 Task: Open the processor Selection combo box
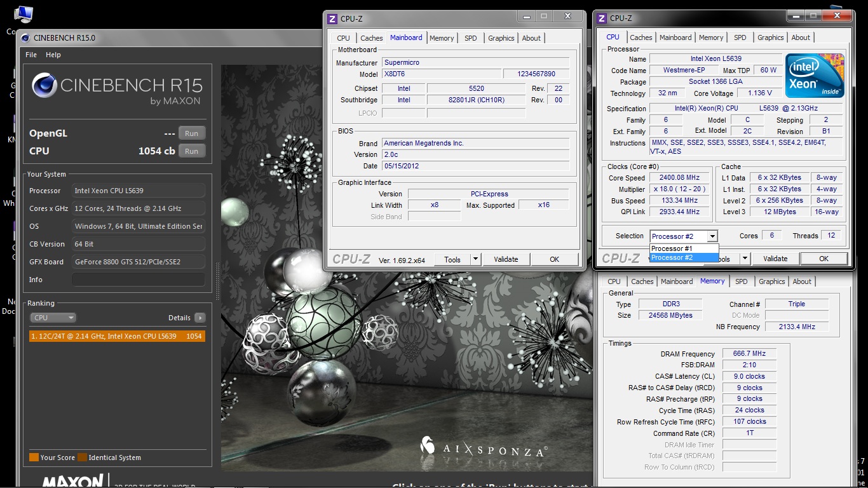[684, 236]
